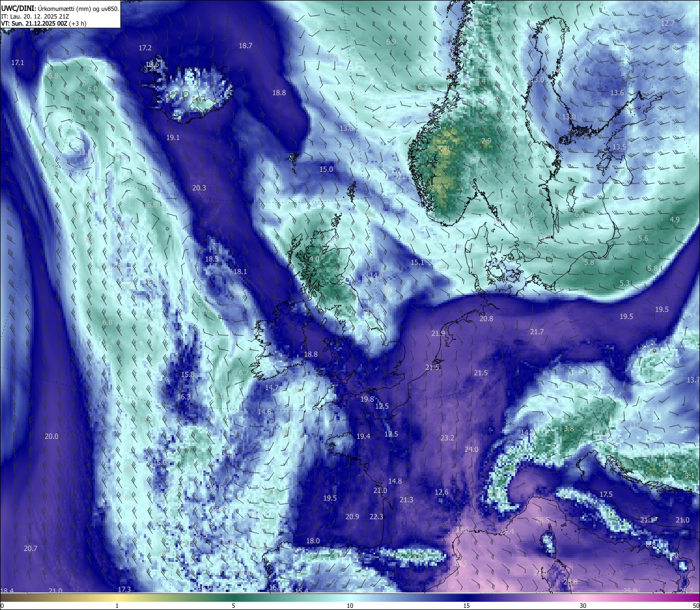Image resolution: width=700 pixels, height=610 pixels.
Task: Click the 5.6 value label
Action: (x=643, y=239)
